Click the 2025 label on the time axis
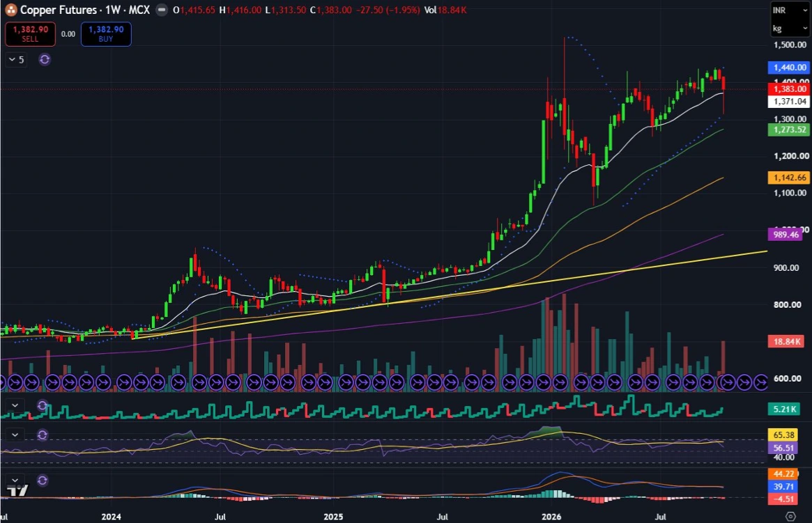Viewport: 812px width, 523px height. point(333,517)
